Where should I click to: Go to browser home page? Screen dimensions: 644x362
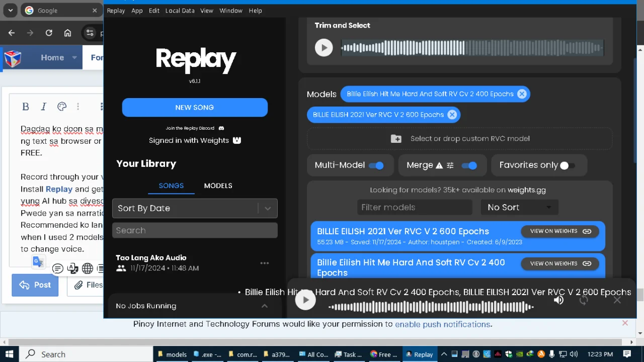(68, 33)
